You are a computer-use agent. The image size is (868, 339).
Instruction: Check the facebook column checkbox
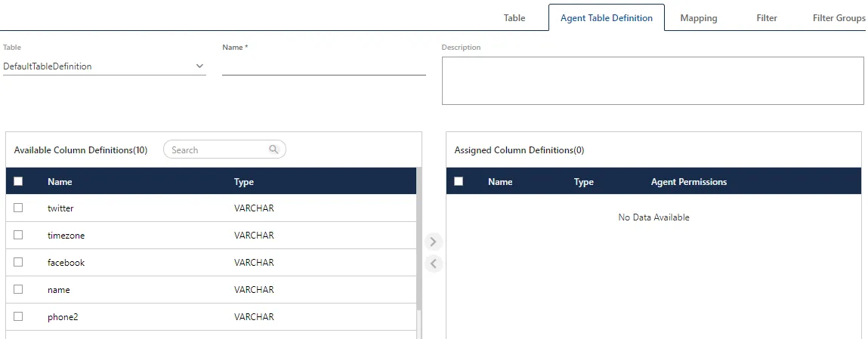[18, 262]
